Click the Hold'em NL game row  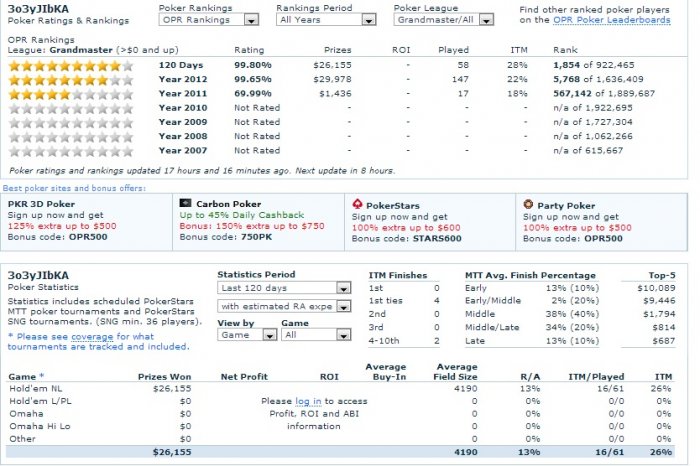(342, 389)
